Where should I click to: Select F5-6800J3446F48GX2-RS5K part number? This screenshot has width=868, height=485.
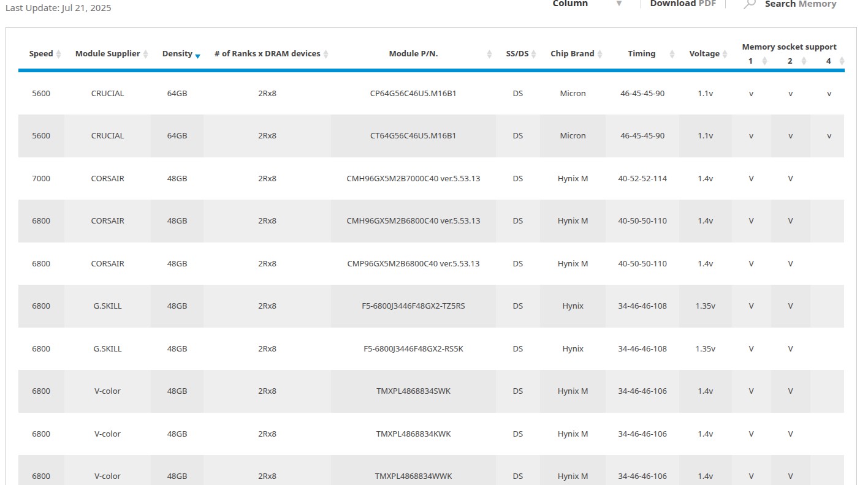coord(413,349)
